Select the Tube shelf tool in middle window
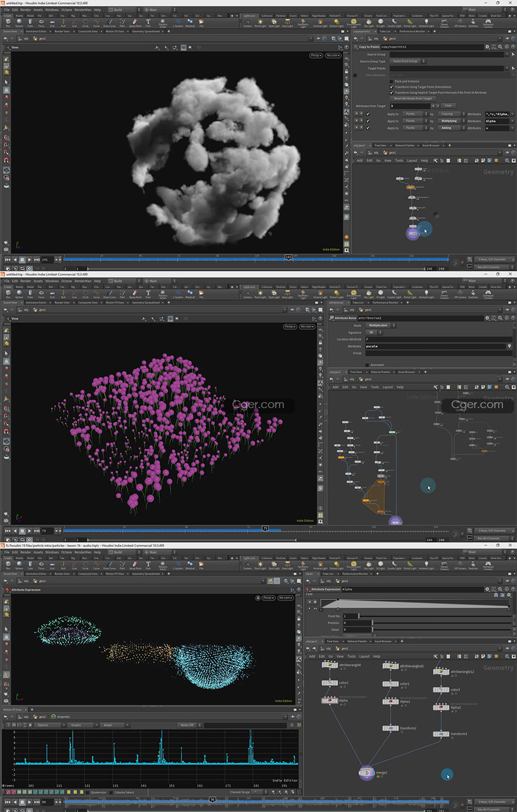This screenshot has height=812, width=517. pos(30,294)
